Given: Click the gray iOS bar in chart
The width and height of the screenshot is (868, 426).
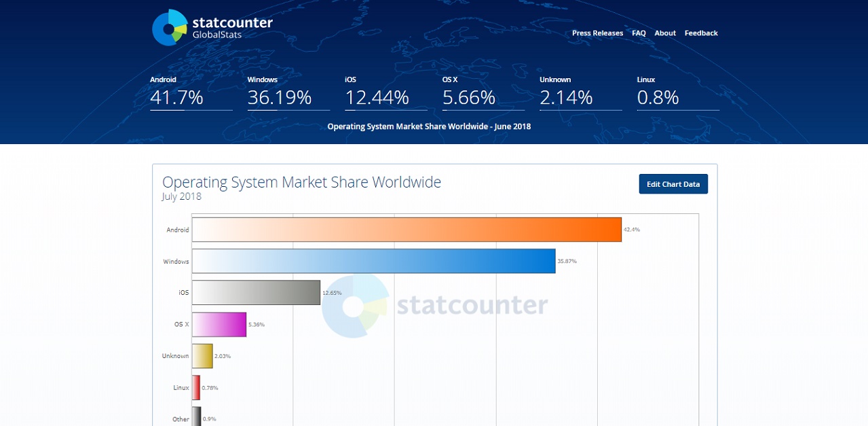Looking at the screenshot, I should point(256,292).
